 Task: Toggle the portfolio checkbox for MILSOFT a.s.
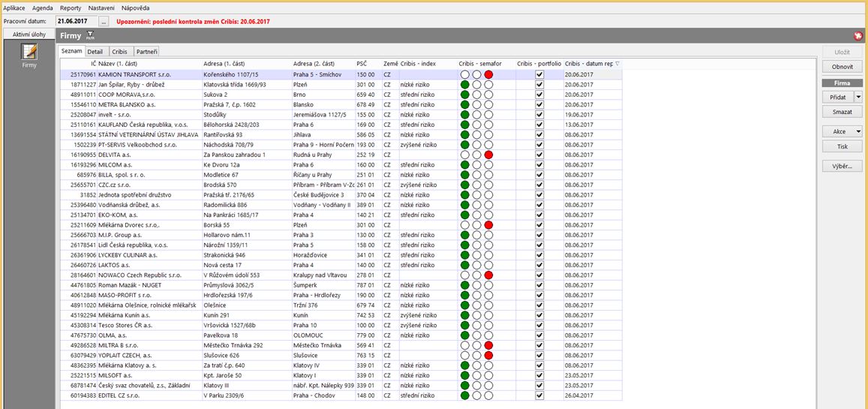539,375
